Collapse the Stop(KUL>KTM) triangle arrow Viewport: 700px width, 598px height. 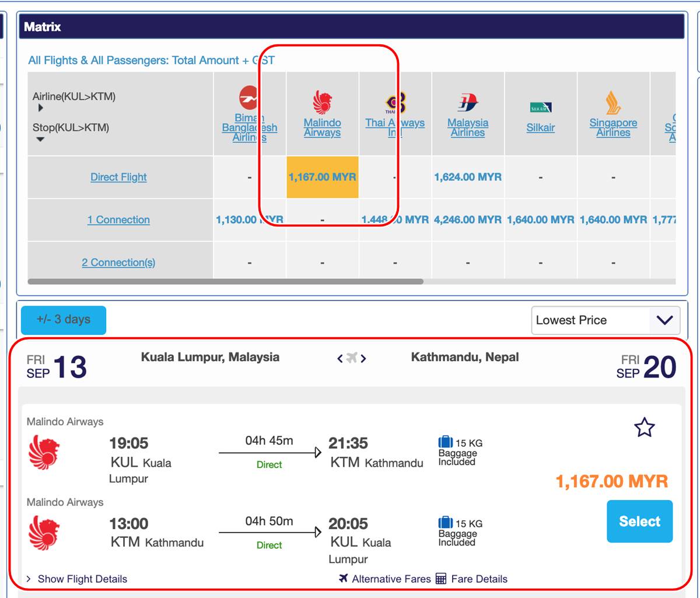coord(40,139)
